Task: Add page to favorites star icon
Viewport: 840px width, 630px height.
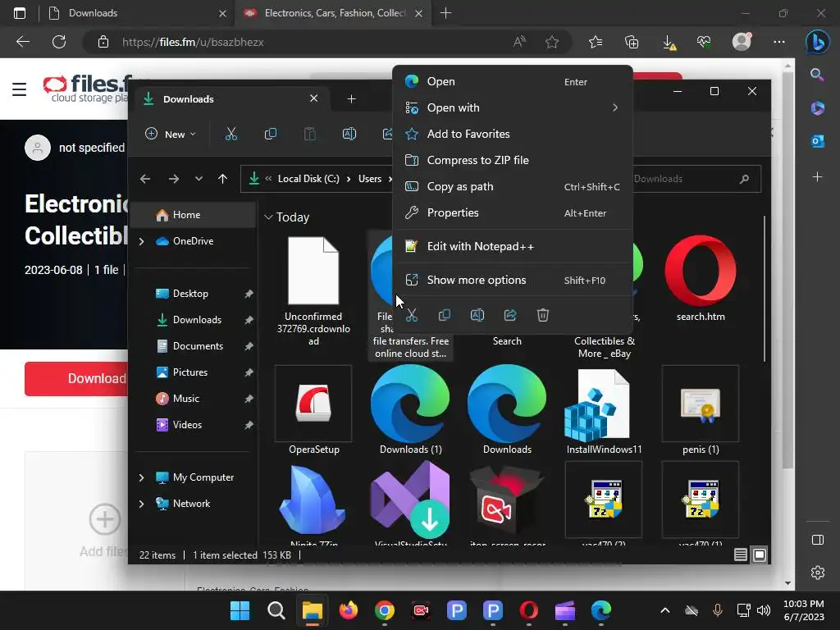Action: [552, 42]
